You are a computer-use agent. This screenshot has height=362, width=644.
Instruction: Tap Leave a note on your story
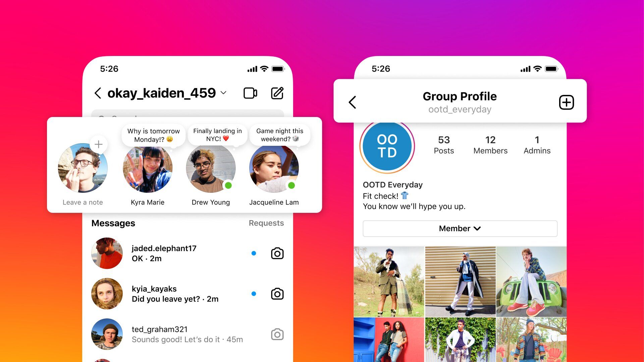click(82, 172)
